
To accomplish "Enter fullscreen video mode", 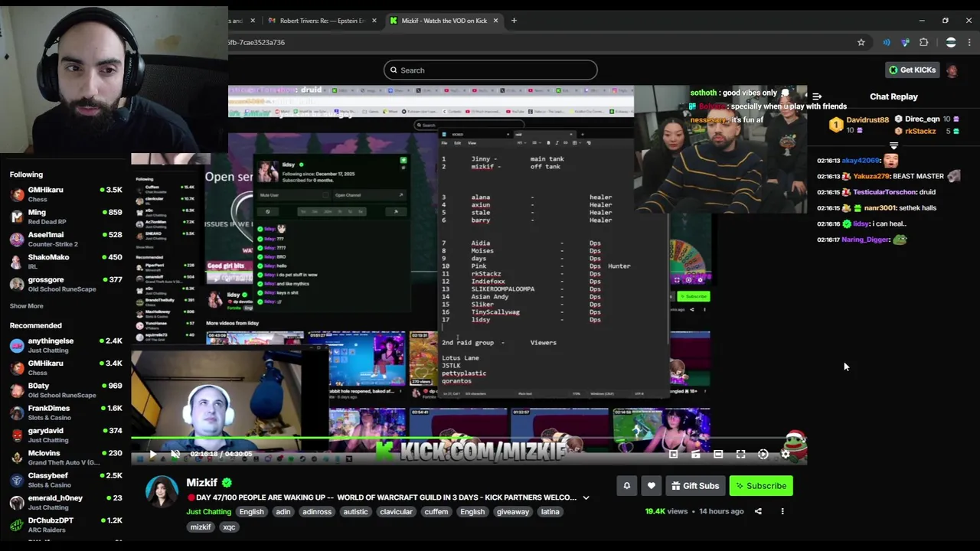I will (740, 454).
